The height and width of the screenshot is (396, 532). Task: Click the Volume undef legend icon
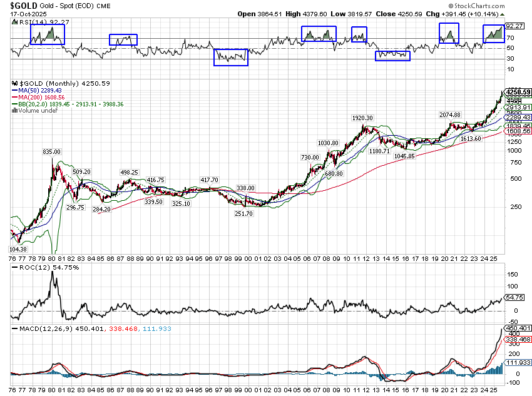(14, 111)
